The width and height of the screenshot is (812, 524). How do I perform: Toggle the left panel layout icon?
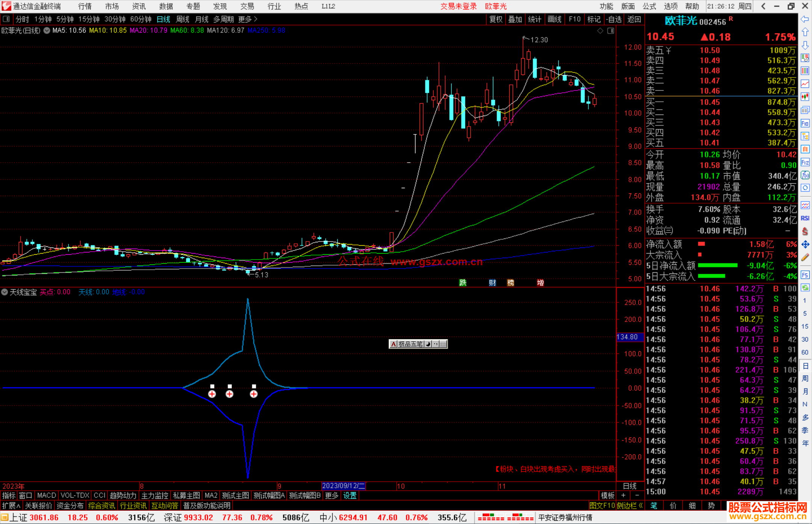click(6, 19)
